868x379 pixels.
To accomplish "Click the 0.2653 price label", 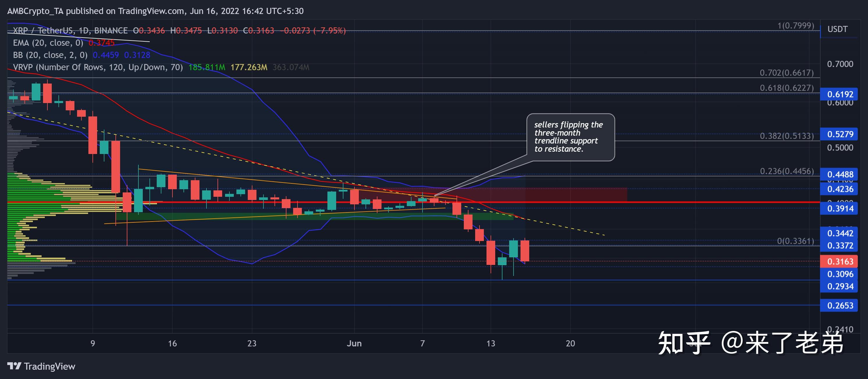I will [x=839, y=305].
